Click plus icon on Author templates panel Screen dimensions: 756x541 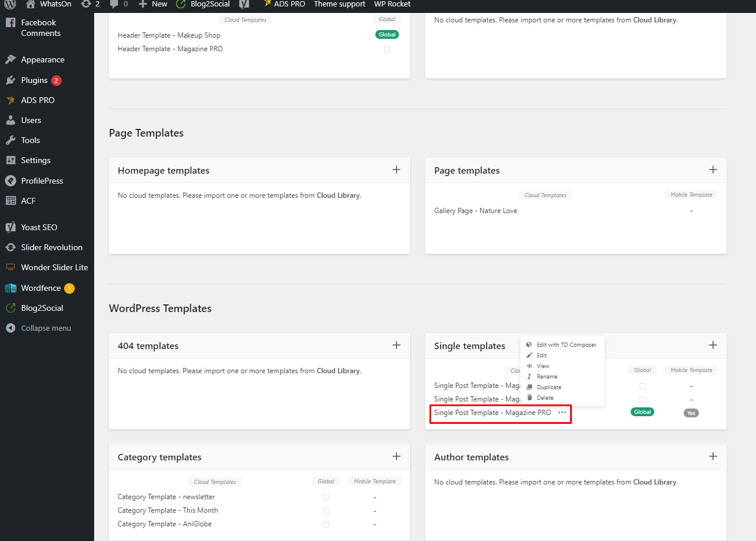[713, 456]
